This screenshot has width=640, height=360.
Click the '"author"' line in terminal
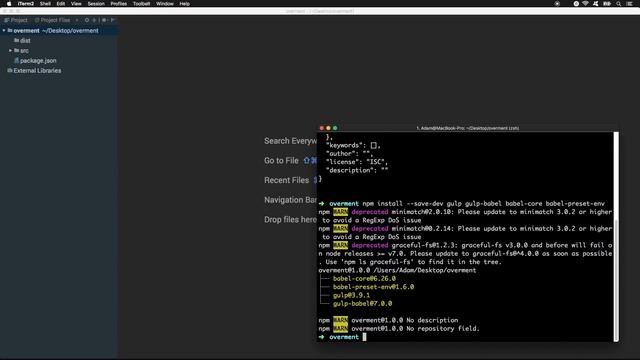point(349,153)
